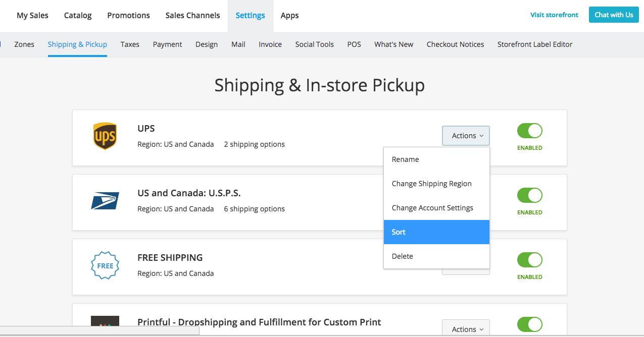Screen dimensions: 644x337
Task: Click the ENABLED label under the UPS toggle
Action: pyautogui.click(x=530, y=148)
